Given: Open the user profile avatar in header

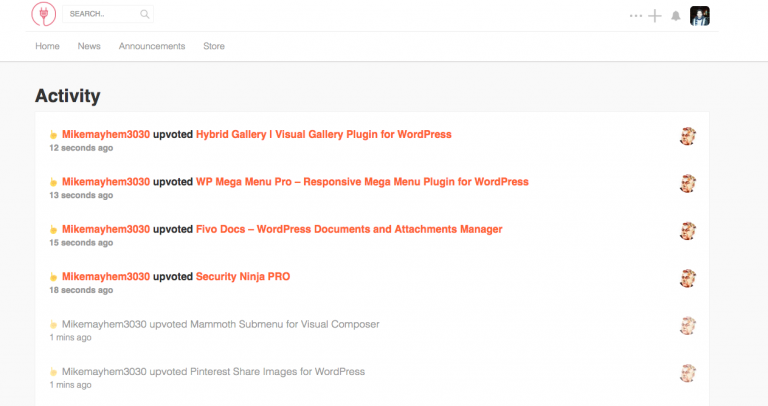Looking at the screenshot, I should pyautogui.click(x=700, y=16).
